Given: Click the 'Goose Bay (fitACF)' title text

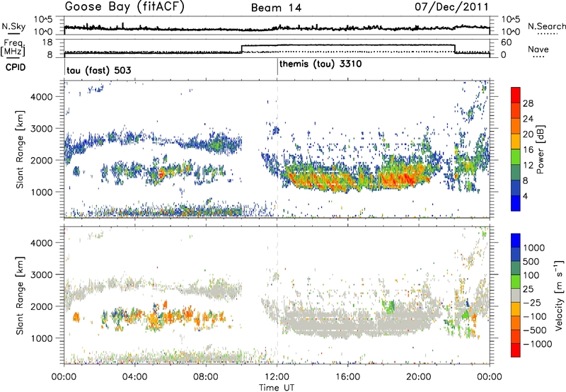Looking at the screenshot, I should (125, 7).
